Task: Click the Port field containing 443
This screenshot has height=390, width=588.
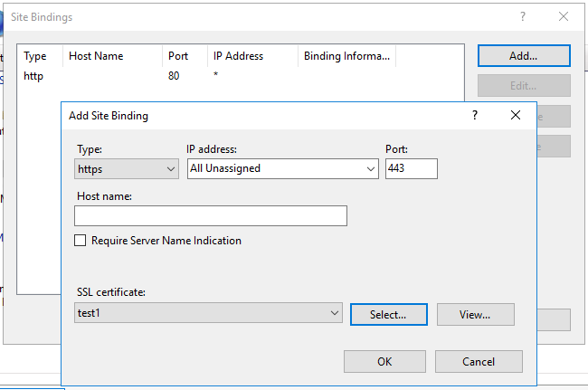Action: pyautogui.click(x=411, y=168)
